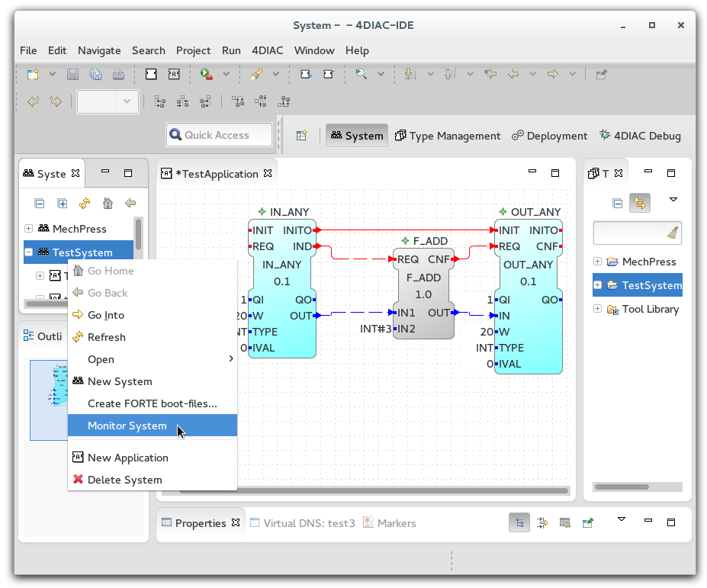Switch to the 4DIAC Debug perspective
The height and width of the screenshot is (588, 707).
pyautogui.click(x=640, y=136)
